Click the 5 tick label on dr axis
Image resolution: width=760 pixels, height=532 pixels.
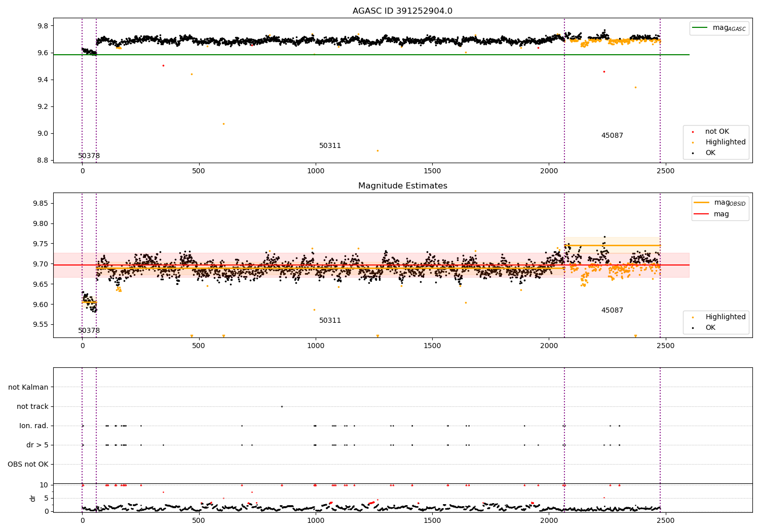pyautogui.click(x=47, y=498)
